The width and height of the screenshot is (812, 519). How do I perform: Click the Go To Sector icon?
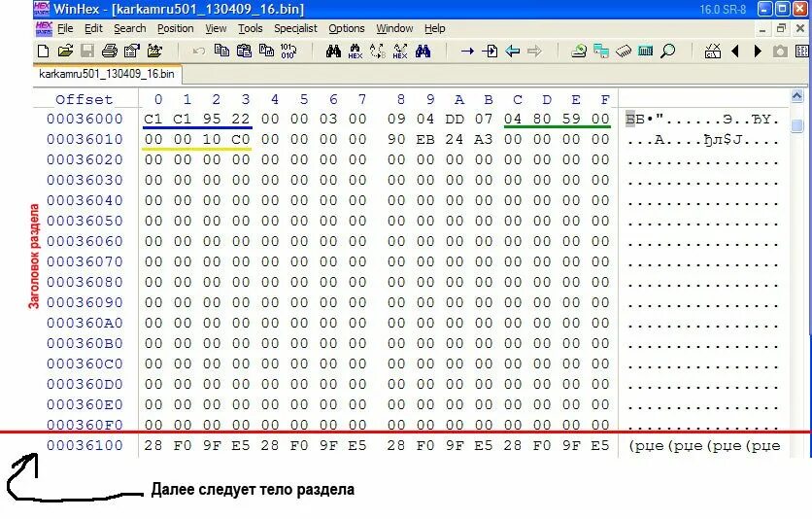[x=490, y=51]
